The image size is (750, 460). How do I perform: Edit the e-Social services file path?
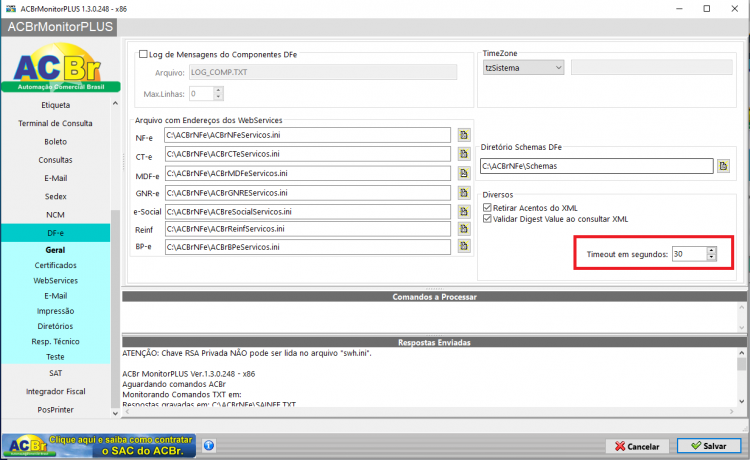click(308, 211)
